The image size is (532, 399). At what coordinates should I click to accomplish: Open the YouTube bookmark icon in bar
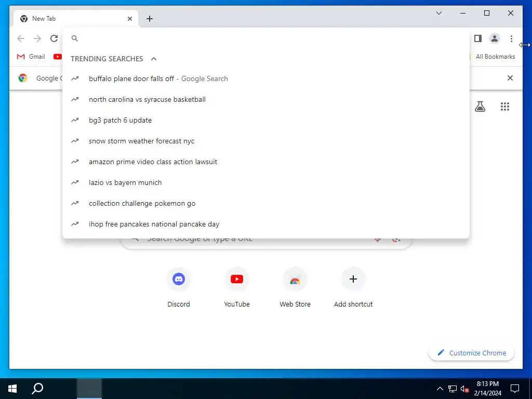pos(58,57)
